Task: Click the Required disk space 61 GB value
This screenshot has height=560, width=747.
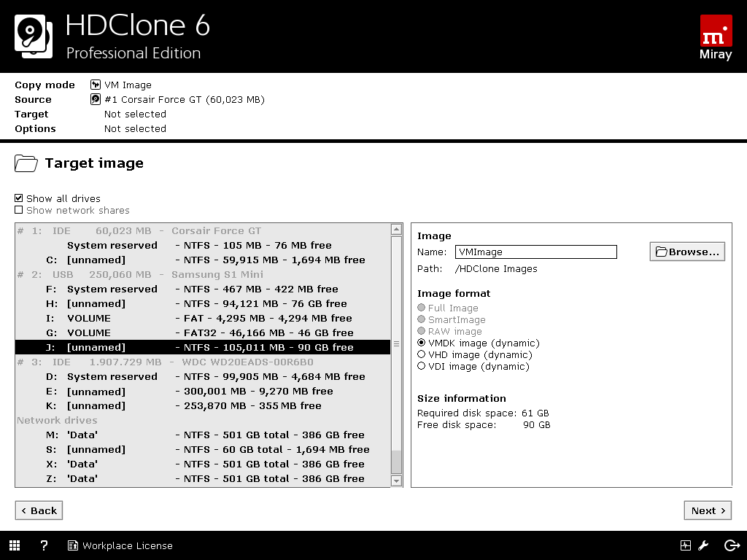Action: coord(535,413)
